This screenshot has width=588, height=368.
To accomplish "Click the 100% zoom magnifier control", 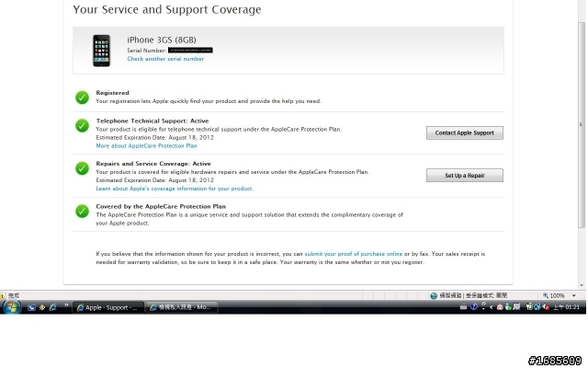I will tap(554, 295).
